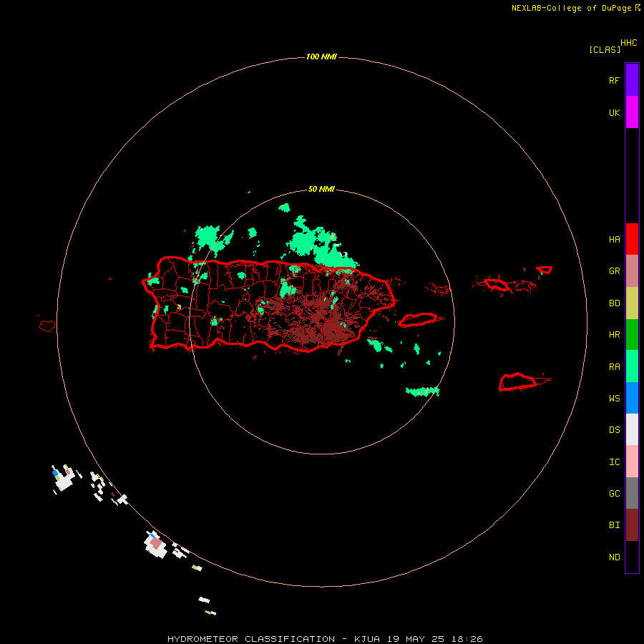Click the St. Thomas island outline in the east
Image resolution: width=644 pixels, height=644 pixels.
(497, 284)
